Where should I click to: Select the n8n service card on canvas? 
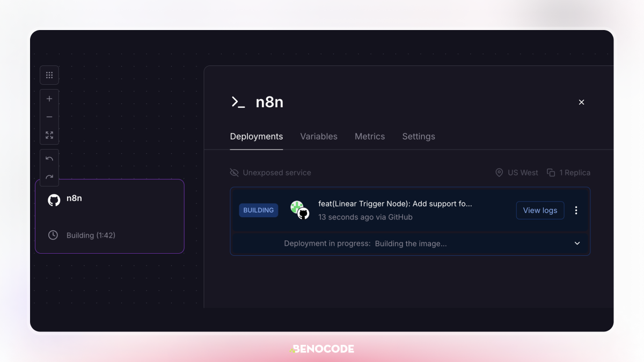109,216
